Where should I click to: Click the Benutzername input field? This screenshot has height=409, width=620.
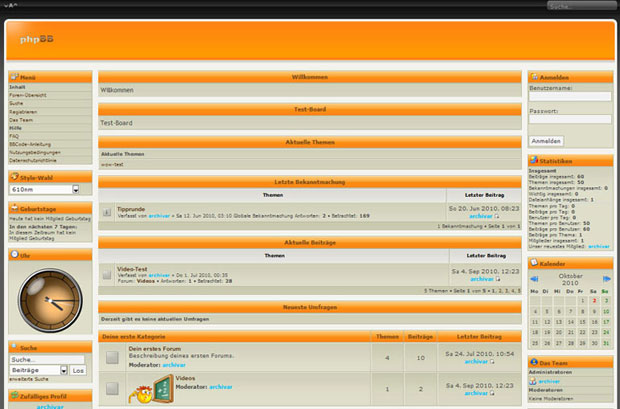[x=570, y=97]
